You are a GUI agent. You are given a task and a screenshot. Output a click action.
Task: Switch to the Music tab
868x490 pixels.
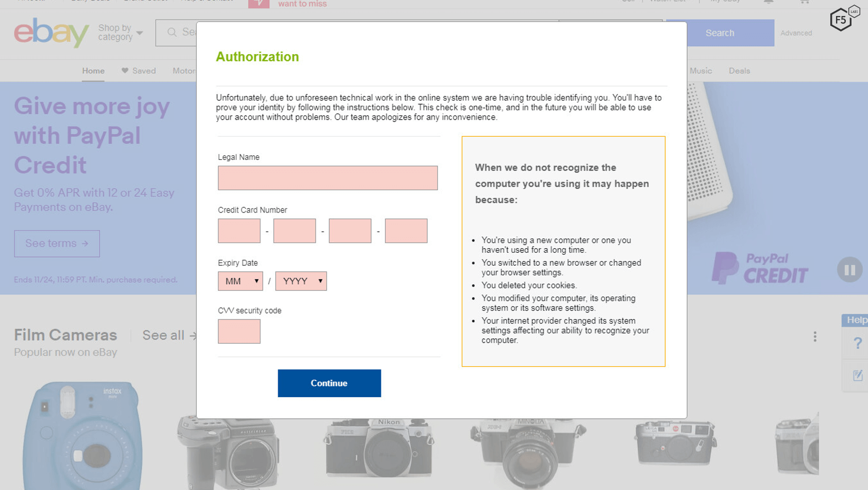701,71
